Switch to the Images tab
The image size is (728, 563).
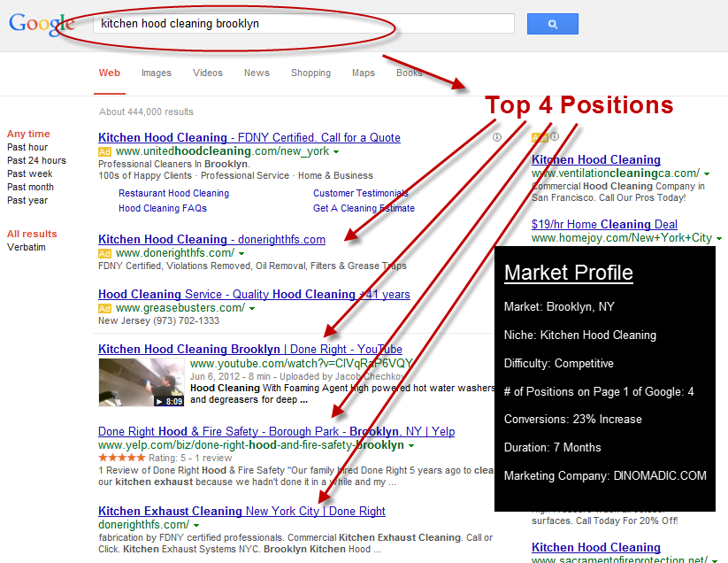coord(157,73)
